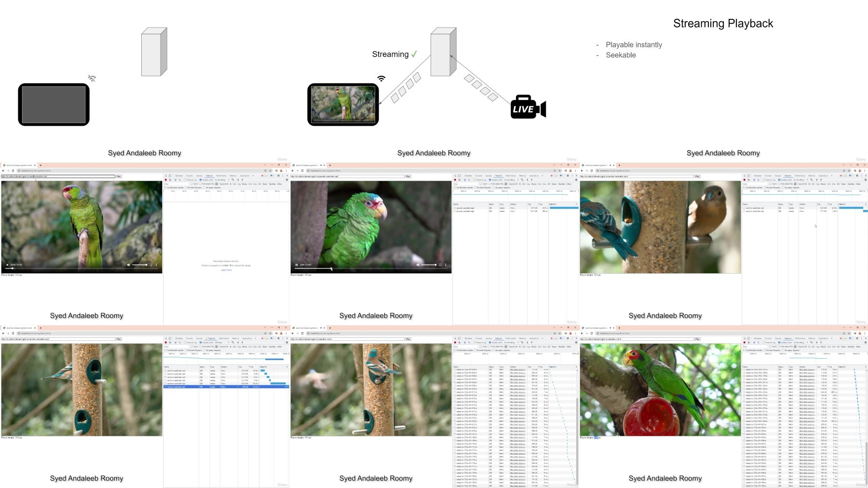Viewport: 868px width, 488px height.
Task: Toggle Preserve log checkbox in parrot-on-perch DevTools
Action: 185,180
